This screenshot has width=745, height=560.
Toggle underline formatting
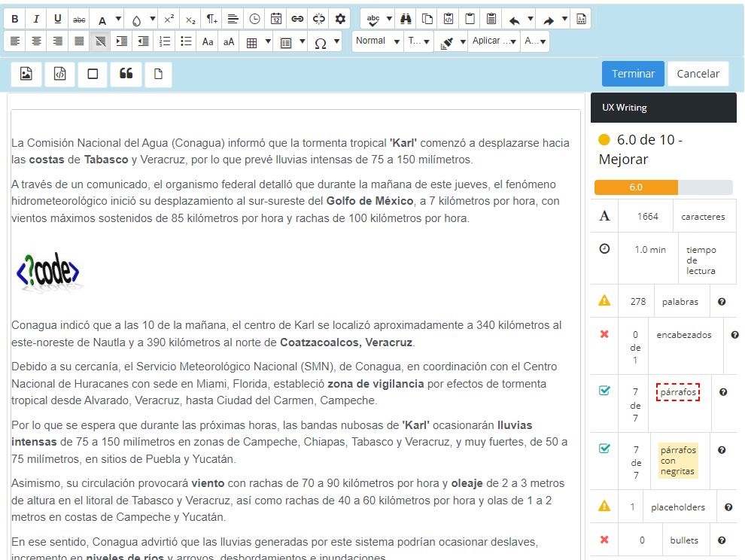[x=56, y=19]
